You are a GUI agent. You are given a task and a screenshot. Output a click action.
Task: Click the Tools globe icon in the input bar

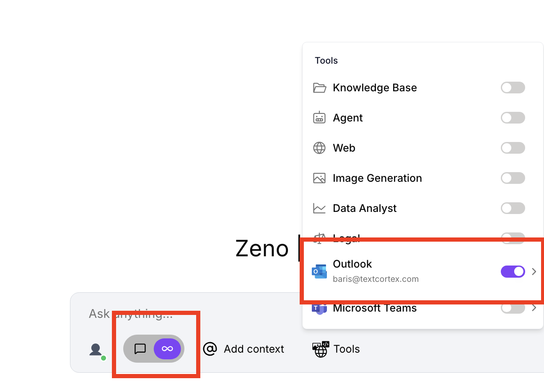click(321, 349)
